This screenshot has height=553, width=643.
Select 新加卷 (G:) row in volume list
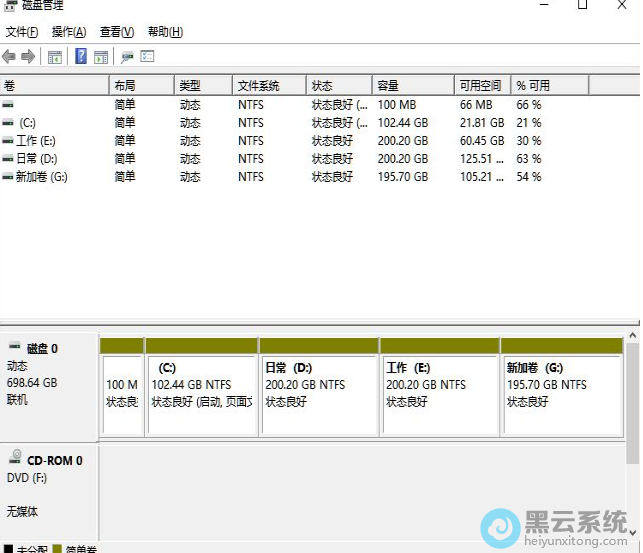pos(41,177)
